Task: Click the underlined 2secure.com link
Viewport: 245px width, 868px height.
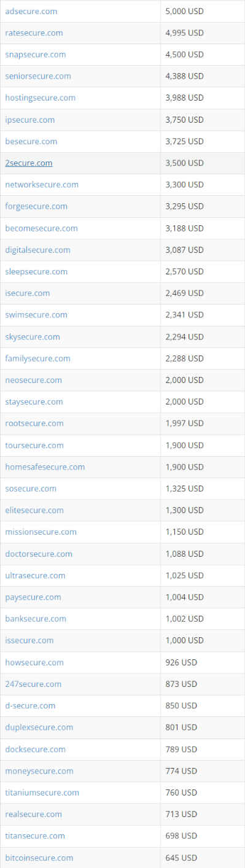Action: 29,163
